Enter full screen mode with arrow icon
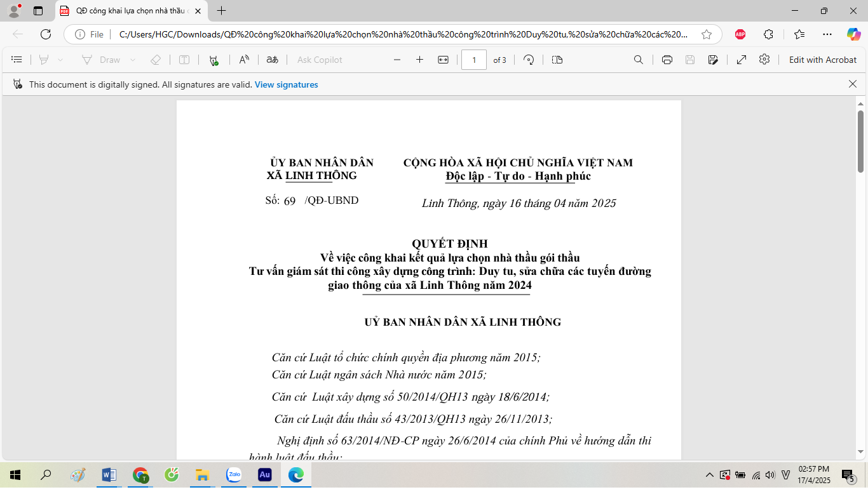This screenshot has width=868, height=499. pos(742,60)
